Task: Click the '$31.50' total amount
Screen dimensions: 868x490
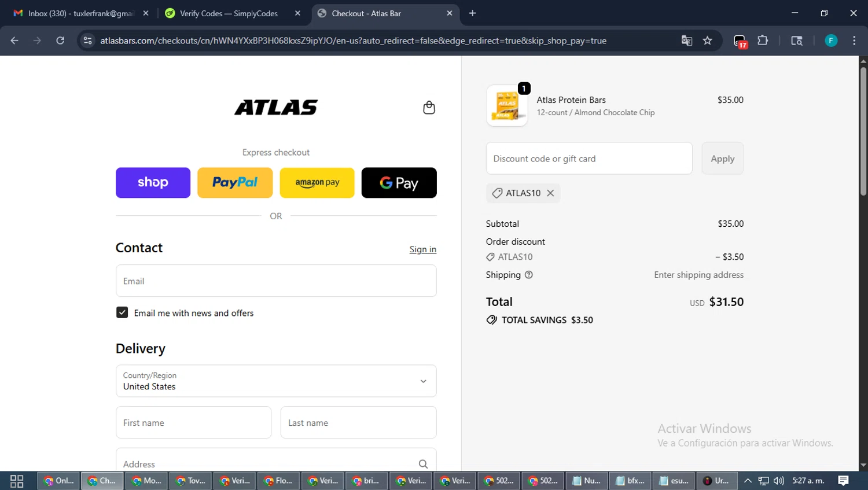Action: (x=726, y=302)
